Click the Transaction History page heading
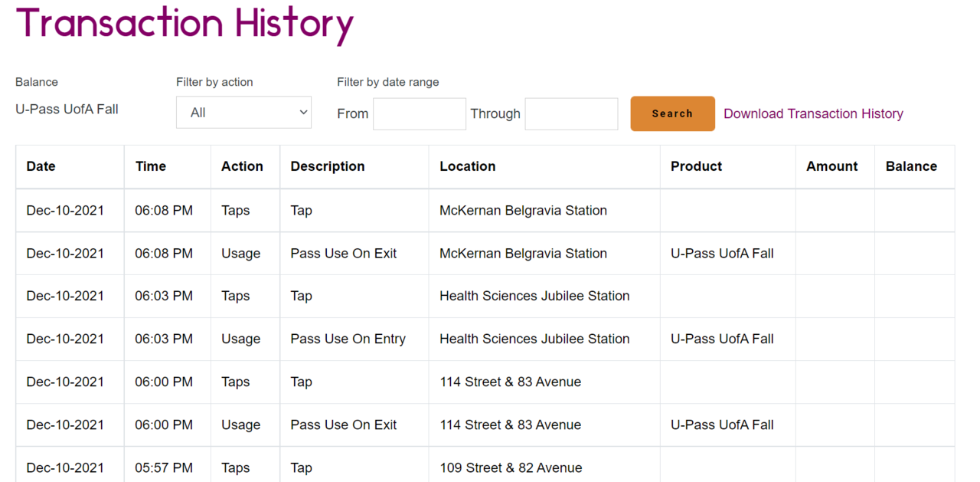 185,23
